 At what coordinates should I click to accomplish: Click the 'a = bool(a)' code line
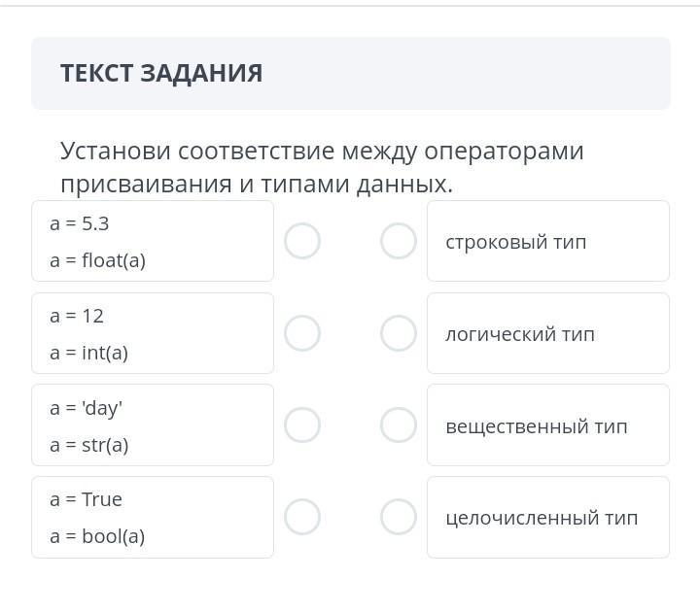(97, 536)
